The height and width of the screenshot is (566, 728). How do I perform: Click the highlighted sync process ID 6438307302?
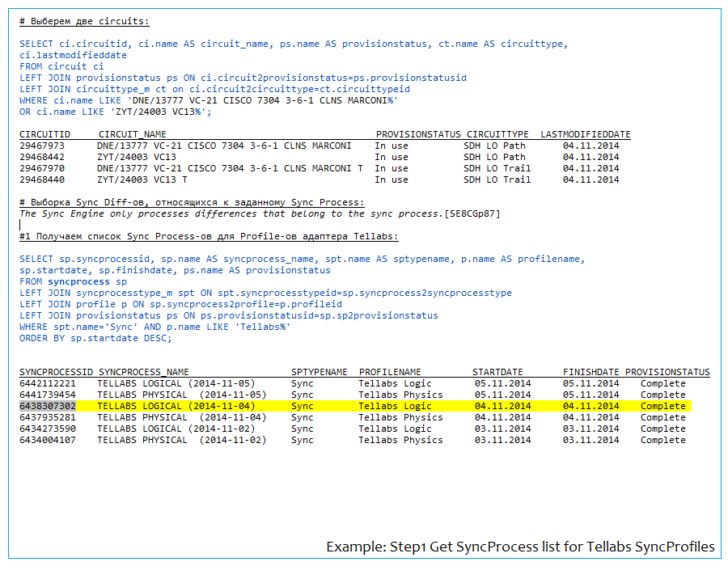(x=48, y=406)
